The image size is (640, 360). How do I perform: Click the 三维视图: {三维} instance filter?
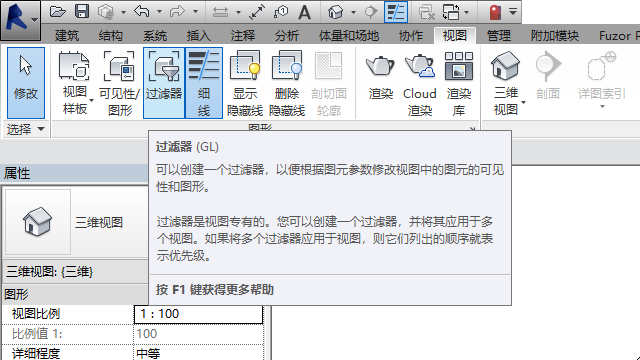click(x=76, y=271)
